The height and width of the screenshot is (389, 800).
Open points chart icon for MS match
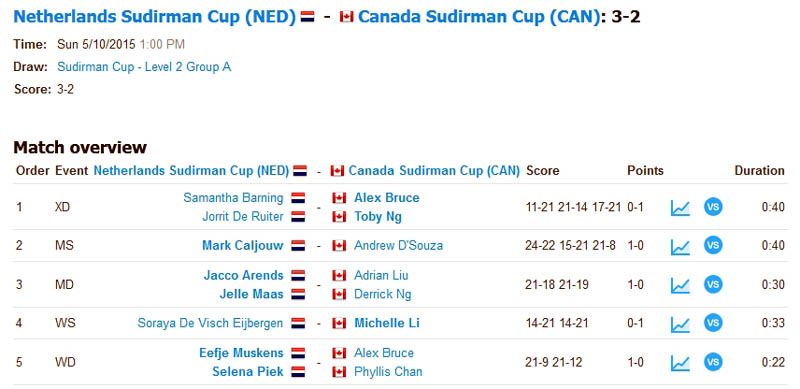coord(680,246)
